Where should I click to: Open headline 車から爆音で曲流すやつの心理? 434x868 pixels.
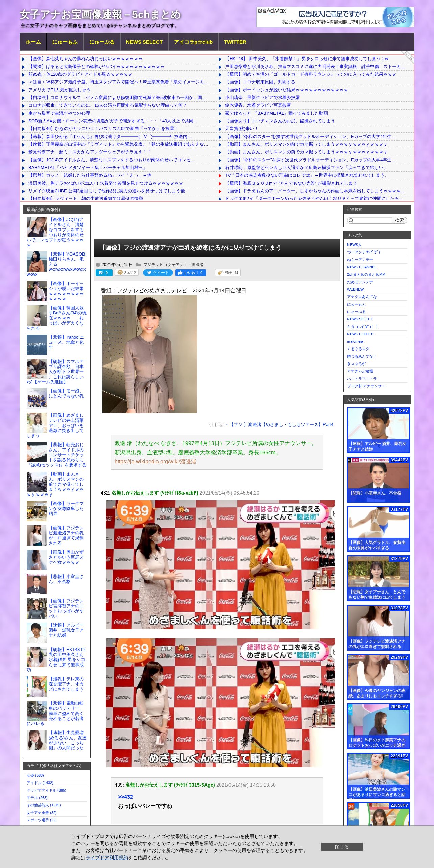tap(59, 113)
